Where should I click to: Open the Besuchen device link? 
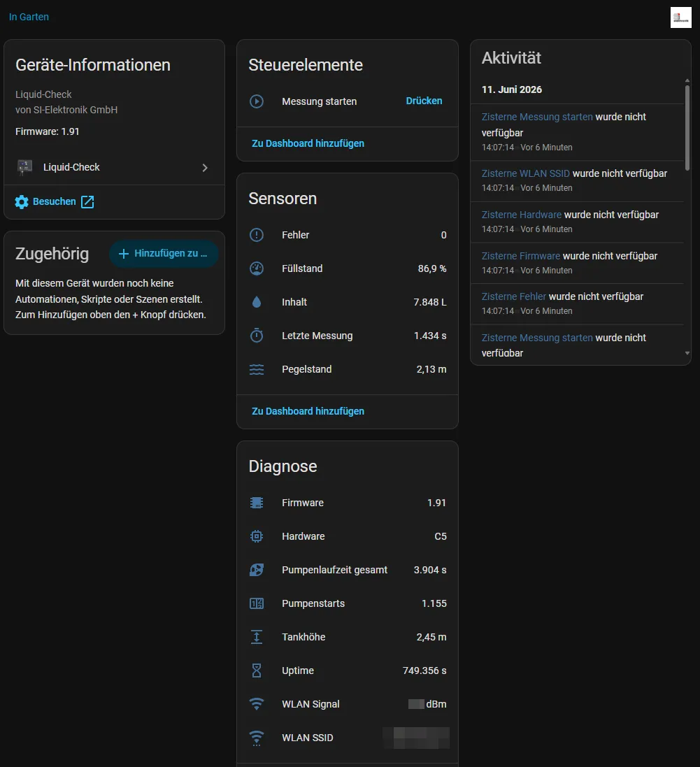55,201
